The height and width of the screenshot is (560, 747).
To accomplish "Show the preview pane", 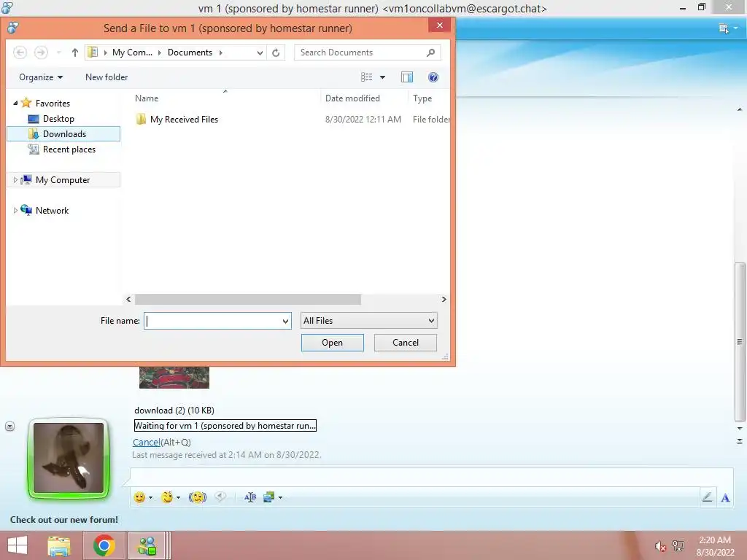I will tap(407, 77).
